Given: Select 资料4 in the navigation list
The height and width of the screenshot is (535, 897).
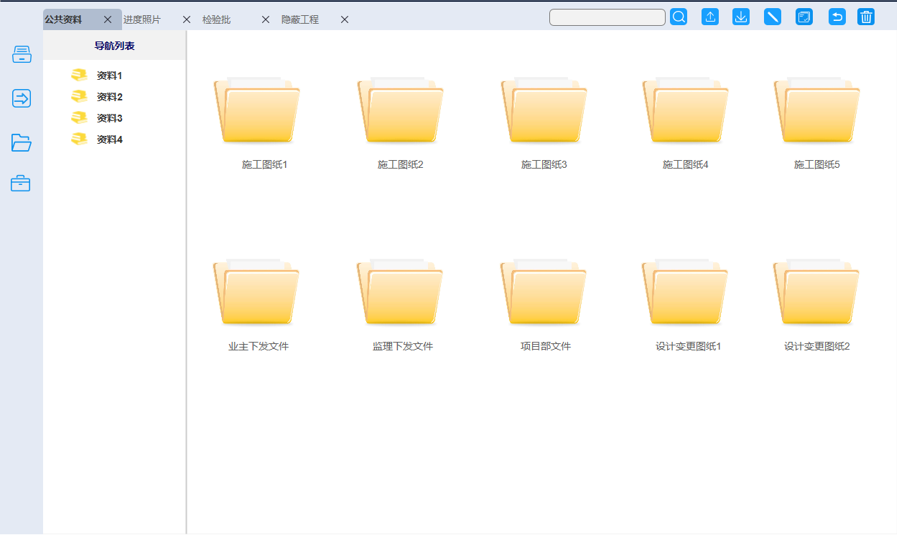Looking at the screenshot, I should pos(109,140).
